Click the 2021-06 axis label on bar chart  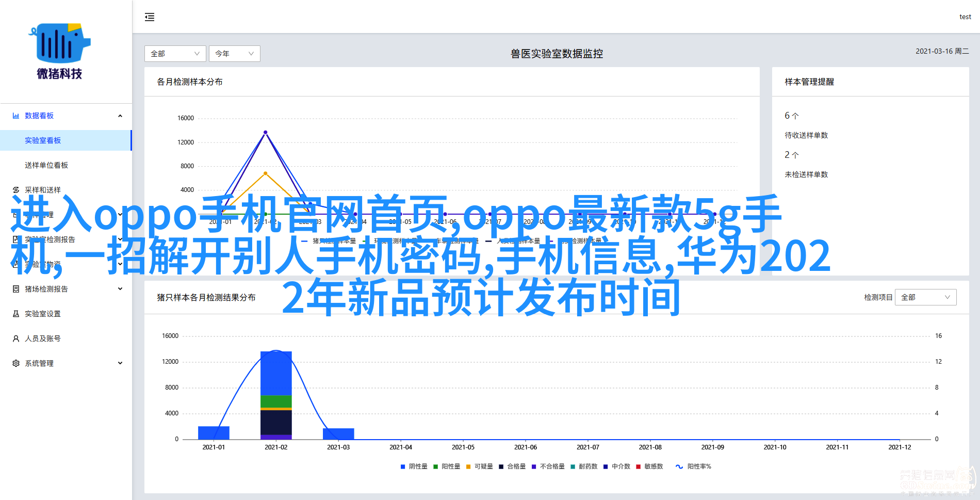(526, 447)
